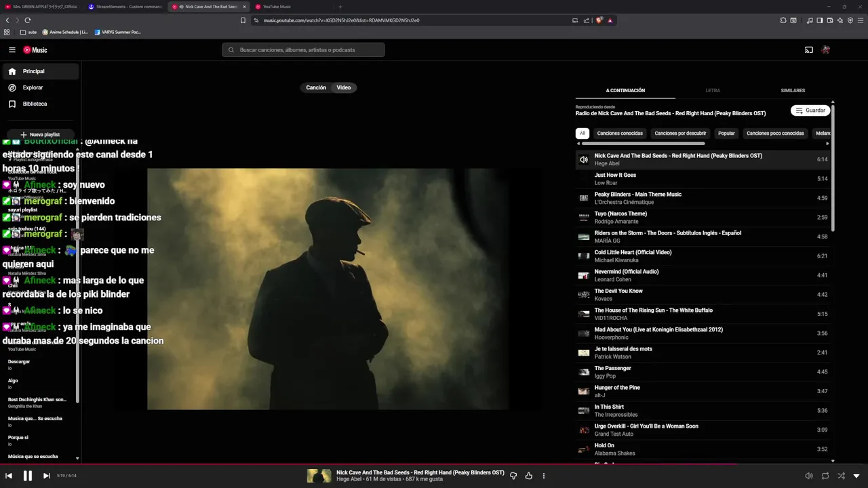Open the three-dot song options menu

tap(544, 476)
